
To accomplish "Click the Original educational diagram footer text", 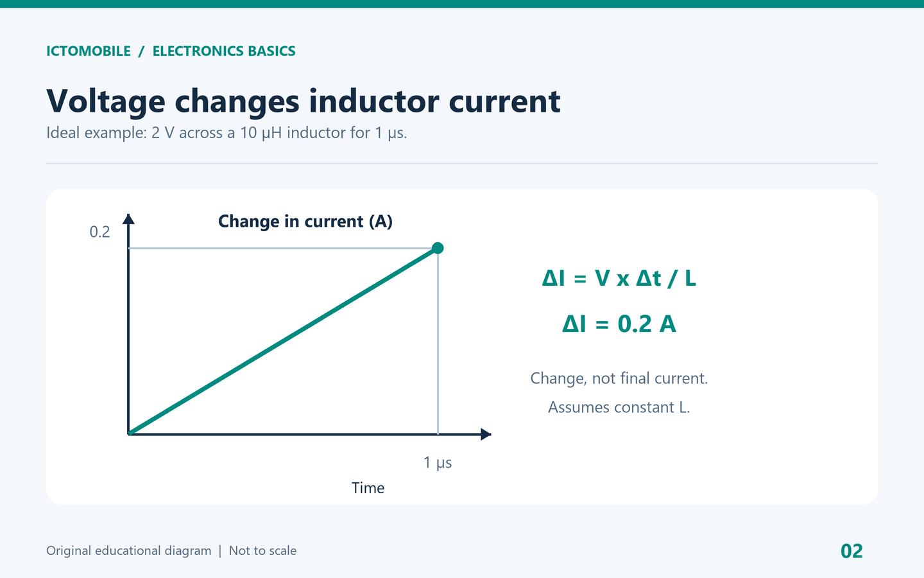I will tap(129, 551).
